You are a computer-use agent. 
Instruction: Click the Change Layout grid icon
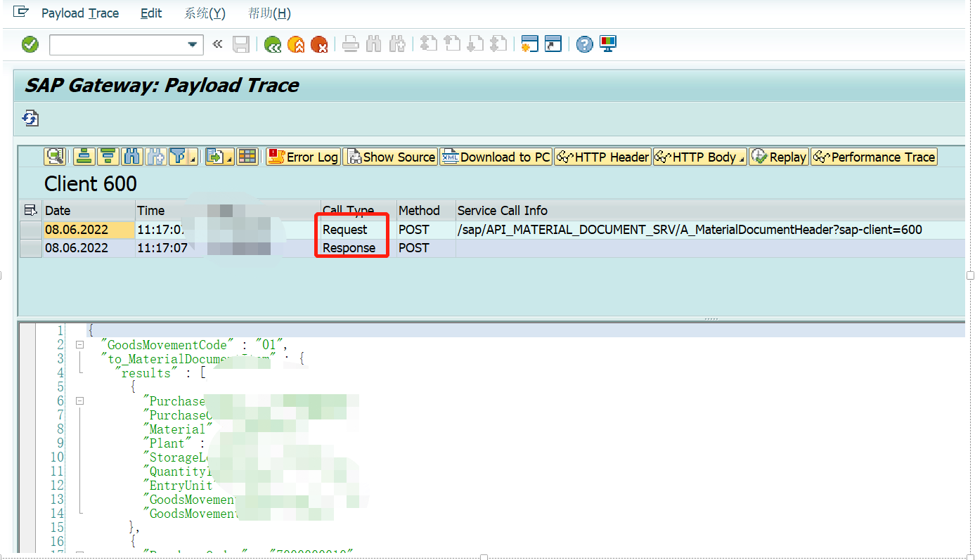pyautogui.click(x=247, y=157)
